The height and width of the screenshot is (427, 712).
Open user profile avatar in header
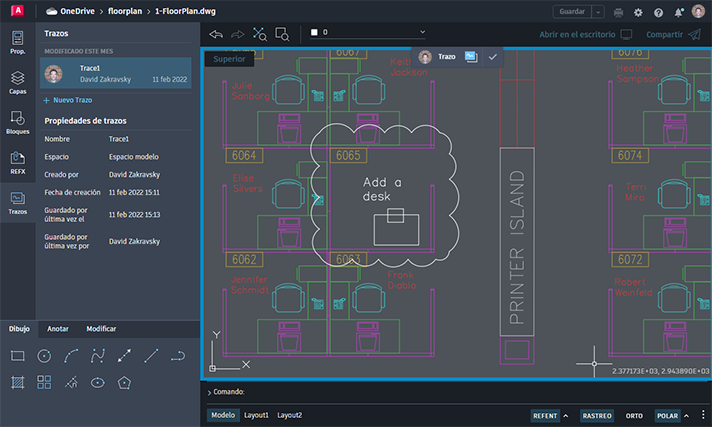pos(698,11)
